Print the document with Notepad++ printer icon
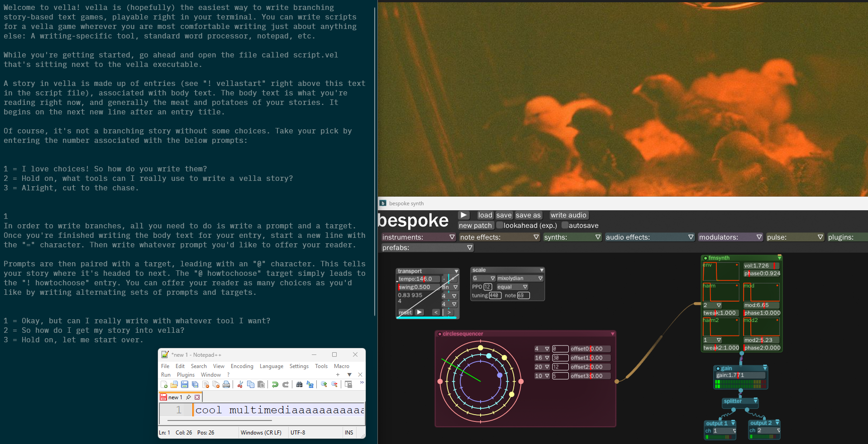 click(x=226, y=384)
